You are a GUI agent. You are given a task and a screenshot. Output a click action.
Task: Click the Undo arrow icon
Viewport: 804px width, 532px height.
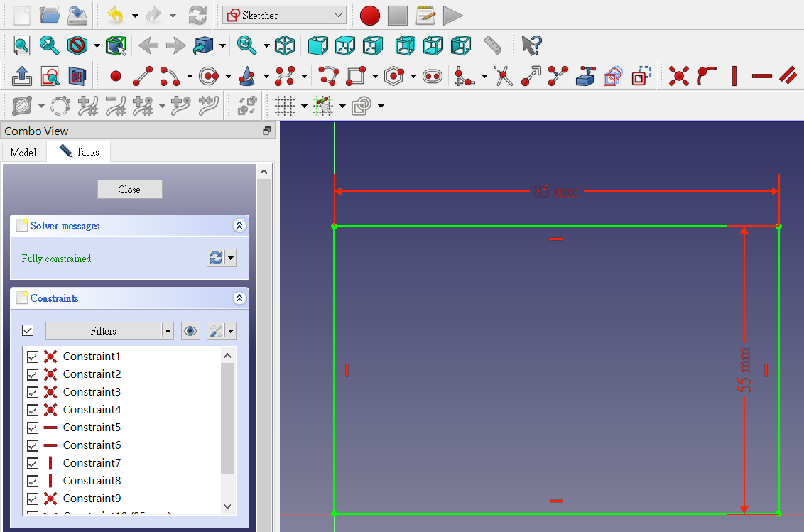[x=115, y=16]
